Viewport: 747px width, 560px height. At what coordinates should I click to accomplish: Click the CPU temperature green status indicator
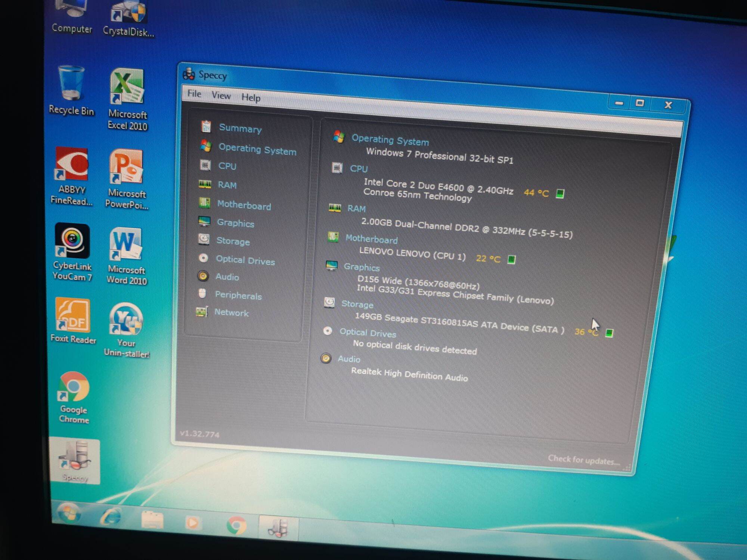(560, 194)
